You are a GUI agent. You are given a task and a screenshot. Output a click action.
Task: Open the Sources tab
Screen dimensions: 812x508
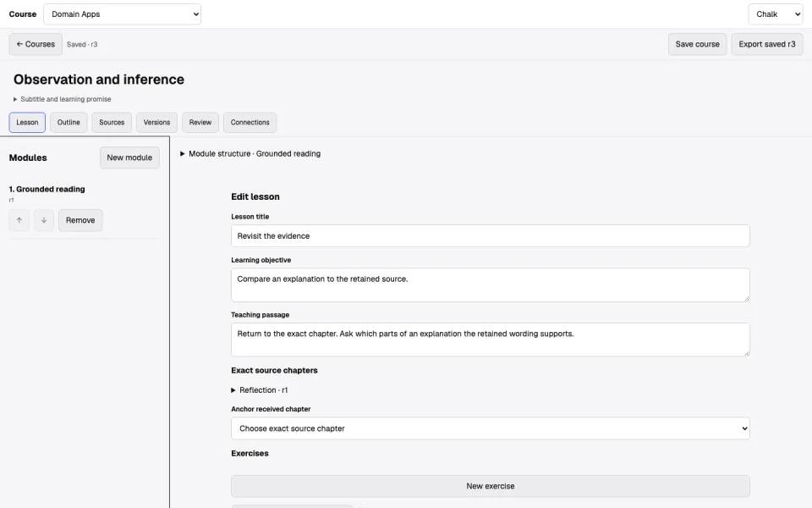(112, 122)
